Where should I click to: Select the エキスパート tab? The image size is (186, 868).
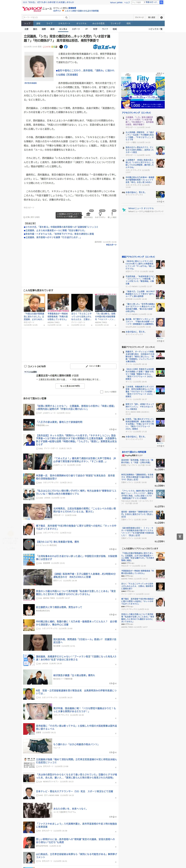[x=64, y=24]
